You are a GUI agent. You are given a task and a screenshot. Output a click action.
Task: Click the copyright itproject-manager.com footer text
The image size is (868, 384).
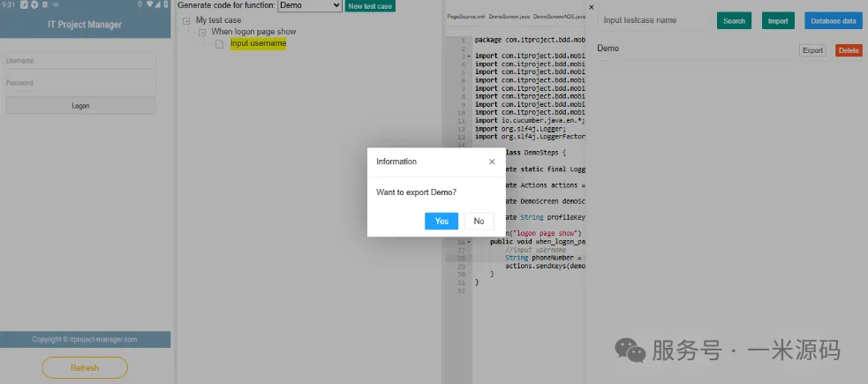pos(85,339)
